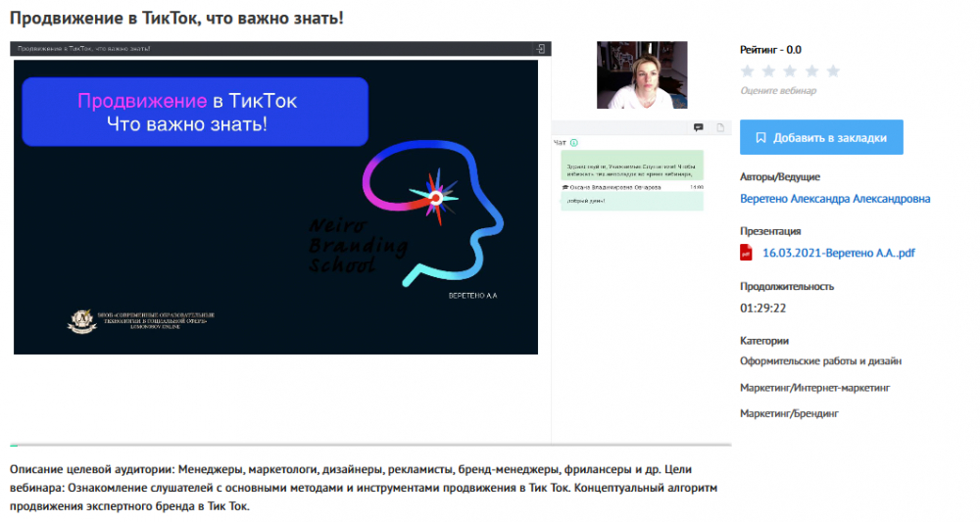Rate the webinar with the third star
Viewport: 980px width, 522px height.
point(791,71)
